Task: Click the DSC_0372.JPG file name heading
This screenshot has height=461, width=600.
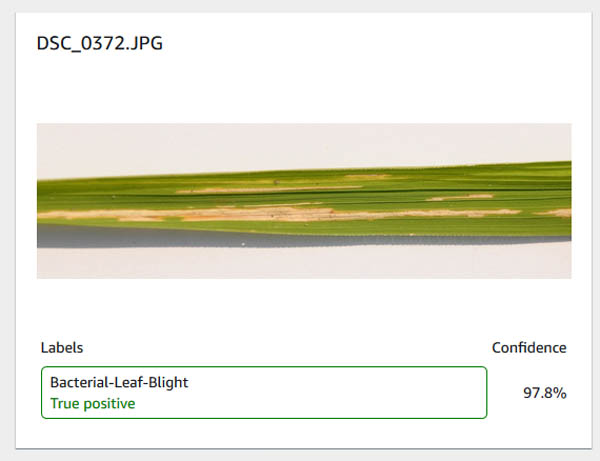Action: point(99,43)
